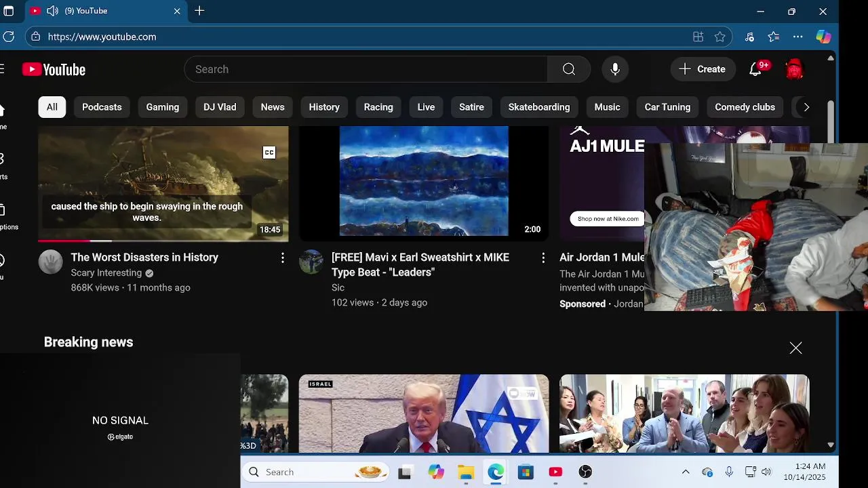Click the Create button

coord(703,69)
